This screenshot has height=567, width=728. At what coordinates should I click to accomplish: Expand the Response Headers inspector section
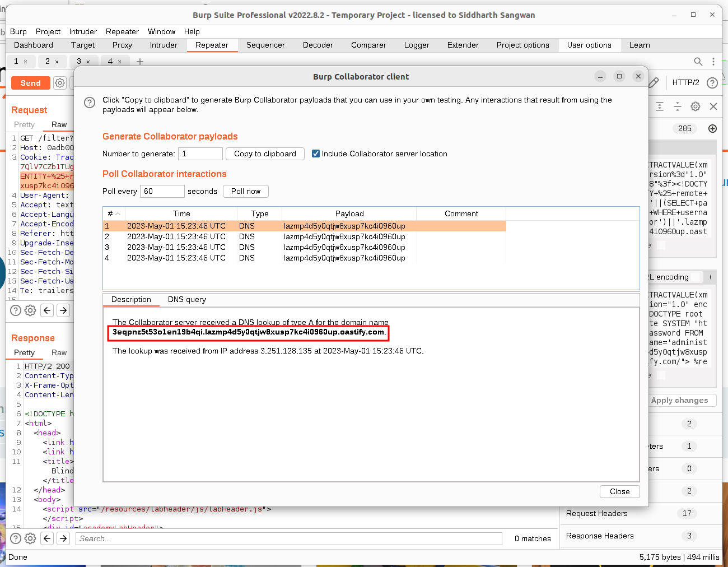(641, 536)
